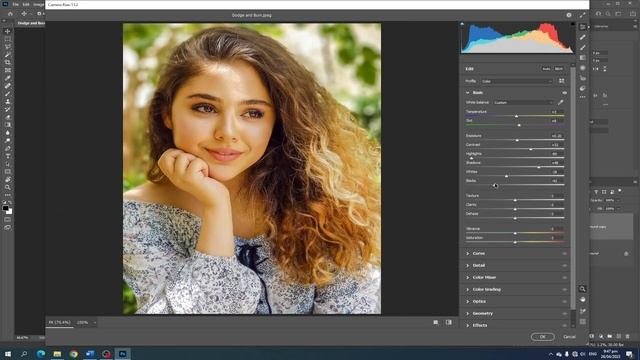Select the Crop tool
This screenshot has height=360, width=640.
coord(7,62)
